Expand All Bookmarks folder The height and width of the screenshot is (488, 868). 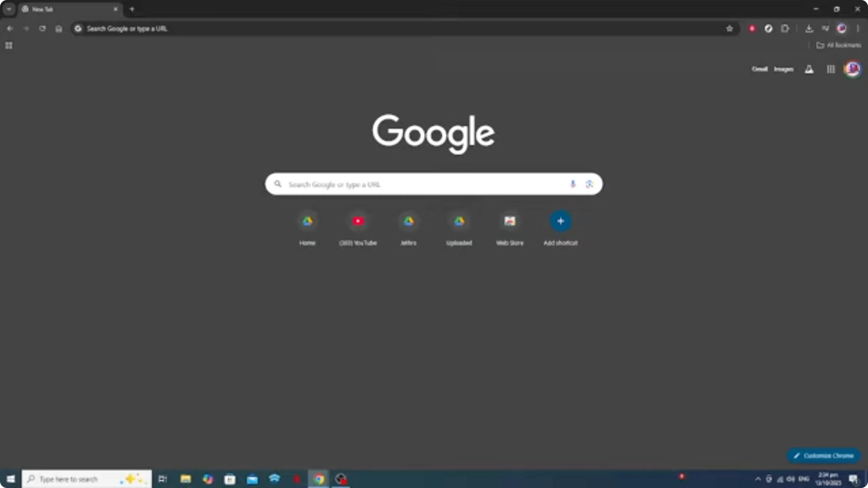(839, 45)
